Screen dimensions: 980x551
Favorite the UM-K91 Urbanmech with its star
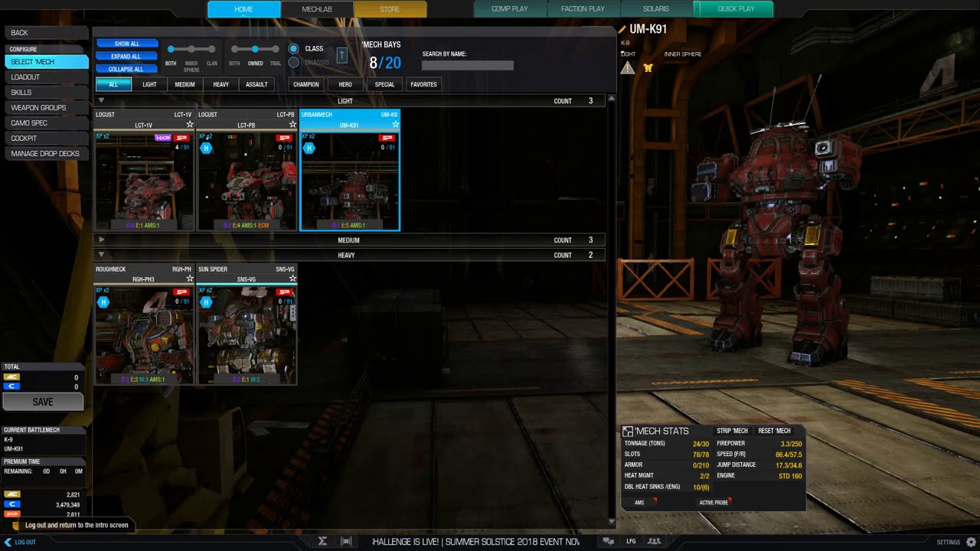point(395,124)
